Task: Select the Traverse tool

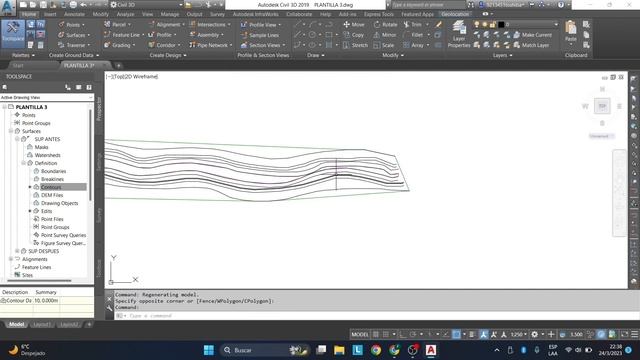Action: click(75, 45)
